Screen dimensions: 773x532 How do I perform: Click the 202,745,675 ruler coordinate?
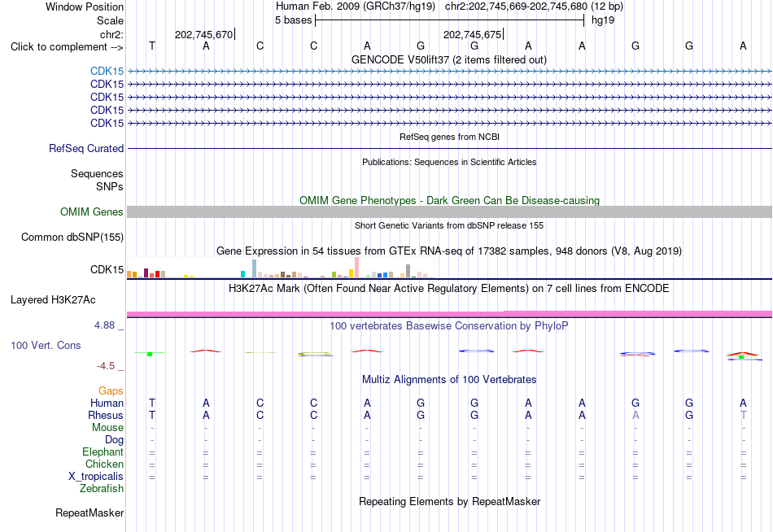472,34
